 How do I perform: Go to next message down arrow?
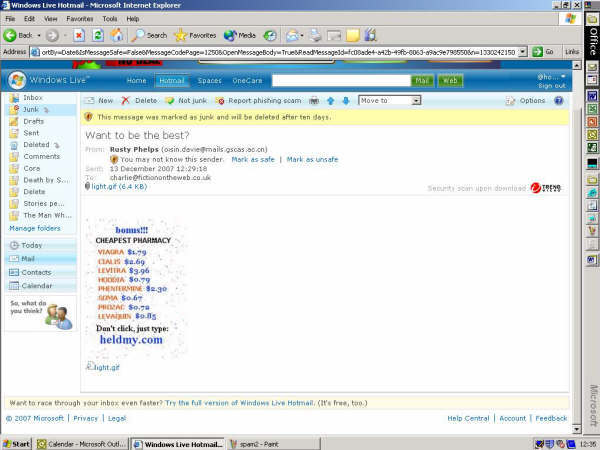[x=346, y=101]
